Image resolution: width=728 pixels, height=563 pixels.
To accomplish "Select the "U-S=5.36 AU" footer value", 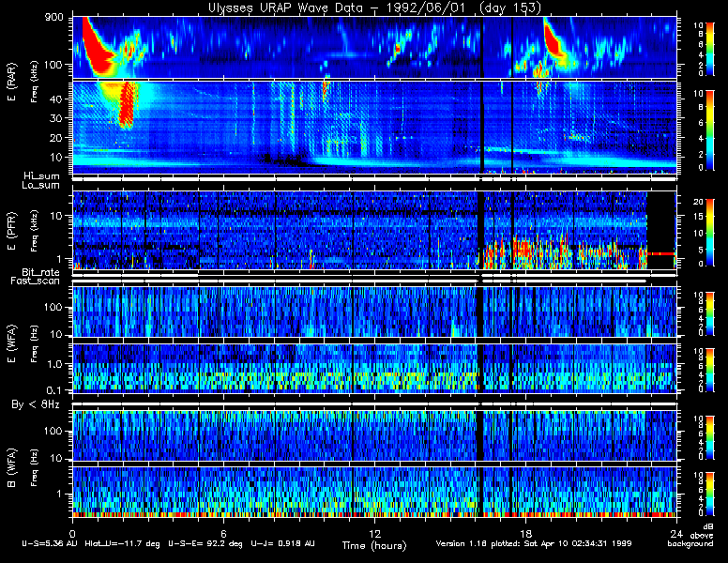I will point(50,543).
